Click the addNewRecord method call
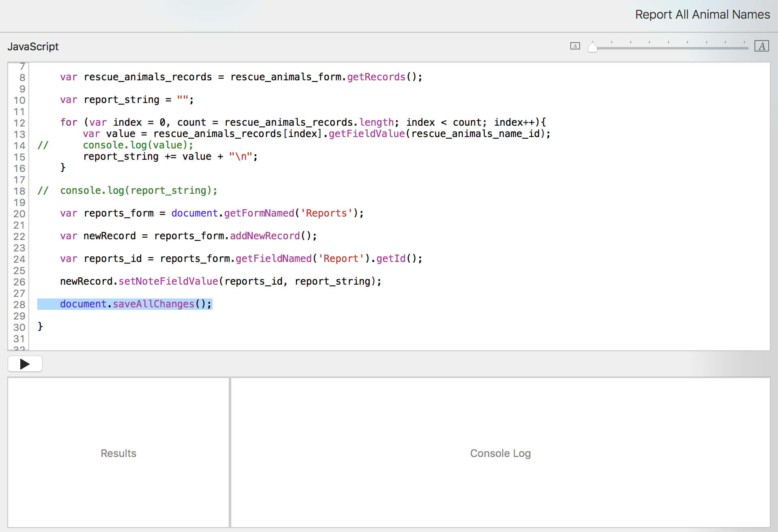Image resolution: width=778 pixels, height=532 pixels. click(x=265, y=236)
